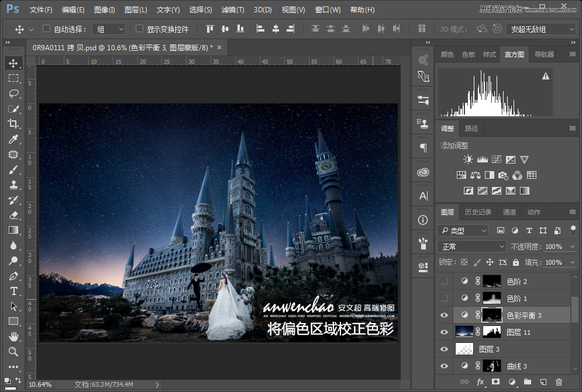Open the Adjustments panel flyout menu
This screenshot has height=392, width=582.
point(573,129)
